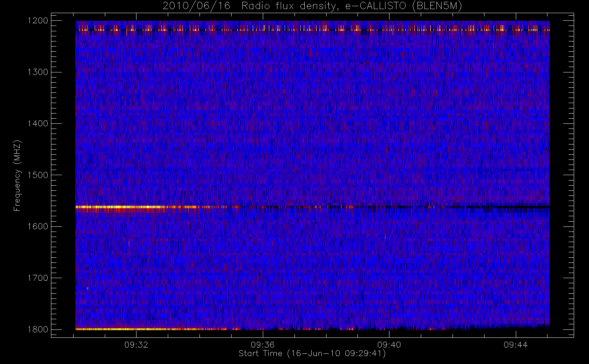
Task: Select the '1300' frequency axis label
Action: 38,72
